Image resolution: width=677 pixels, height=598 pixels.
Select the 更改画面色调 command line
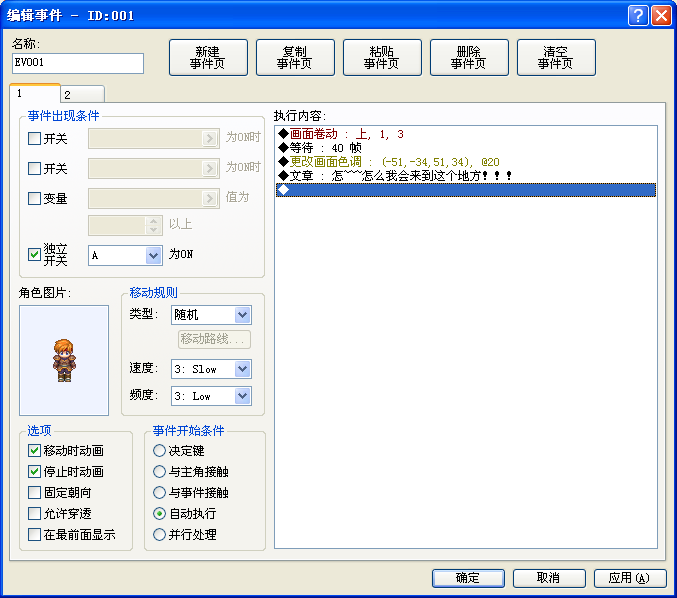click(466, 162)
